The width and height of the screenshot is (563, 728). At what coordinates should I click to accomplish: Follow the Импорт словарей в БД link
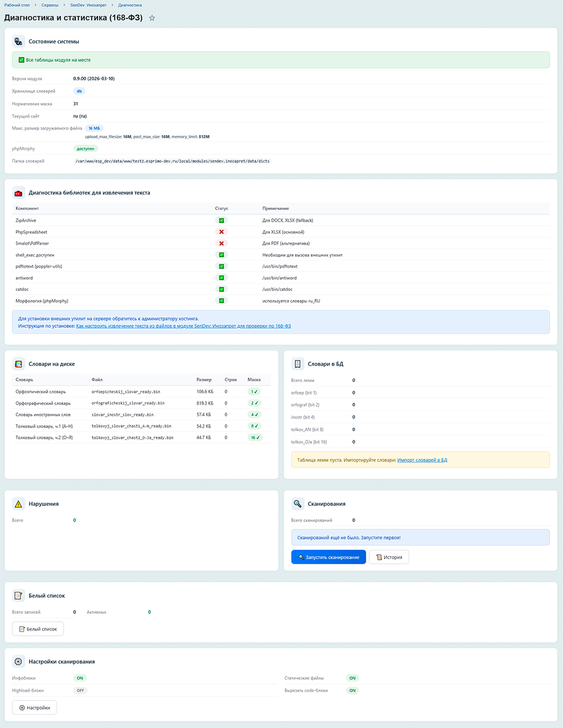point(422,460)
